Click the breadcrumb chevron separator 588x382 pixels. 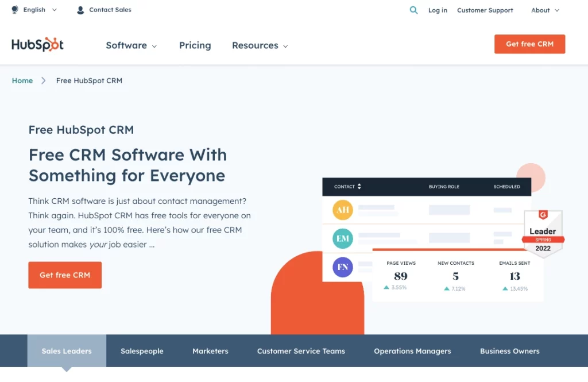(x=44, y=80)
